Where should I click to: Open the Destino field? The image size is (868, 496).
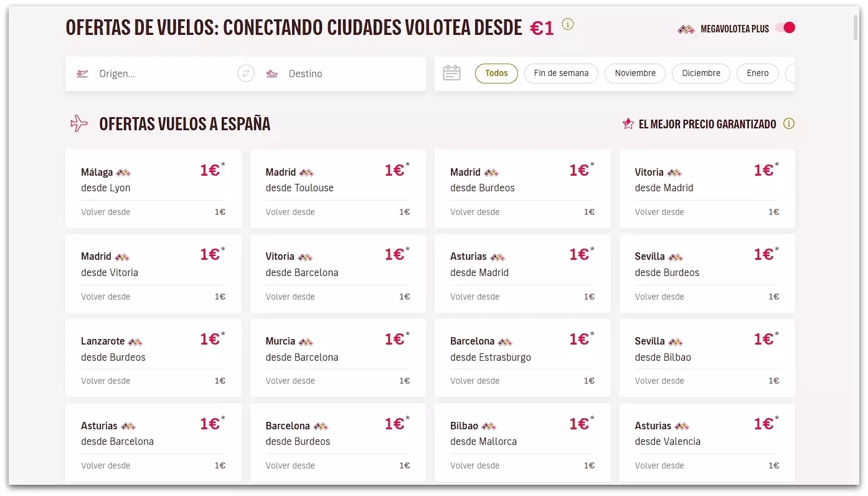click(x=349, y=74)
